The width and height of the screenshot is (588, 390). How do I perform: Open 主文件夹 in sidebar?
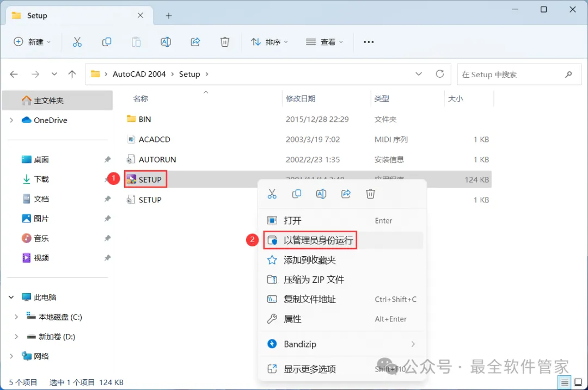57,101
